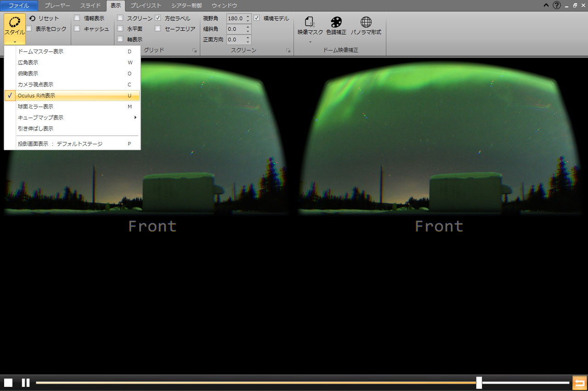Click the playback seek bar handle
This screenshot has width=588, height=391.
click(479, 382)
